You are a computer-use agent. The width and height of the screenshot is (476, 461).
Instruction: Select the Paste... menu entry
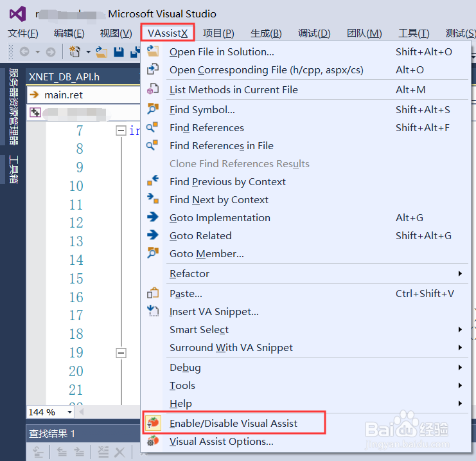306,294
